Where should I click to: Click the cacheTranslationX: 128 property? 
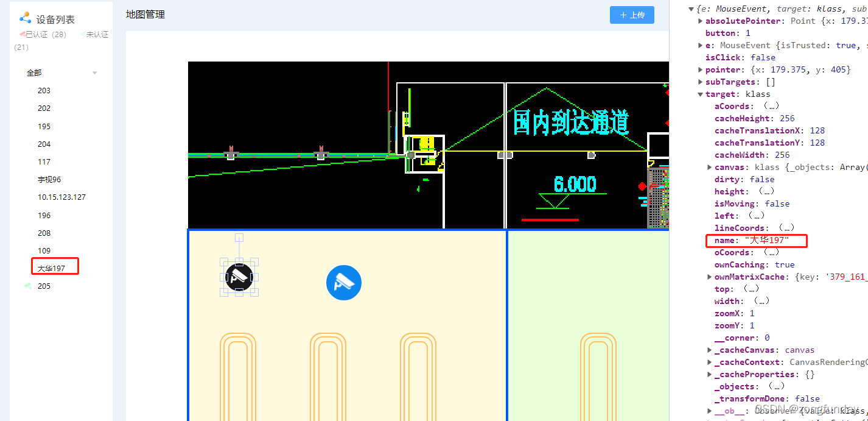coord(769,130)
